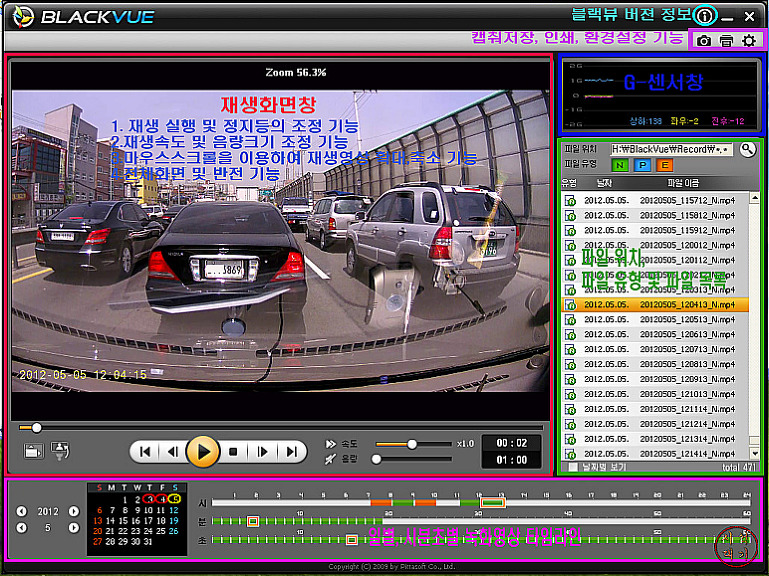Select file 20120505_120913_N.mp4
The width and height of the screenshot is (769, 576).
coord(655,379)
